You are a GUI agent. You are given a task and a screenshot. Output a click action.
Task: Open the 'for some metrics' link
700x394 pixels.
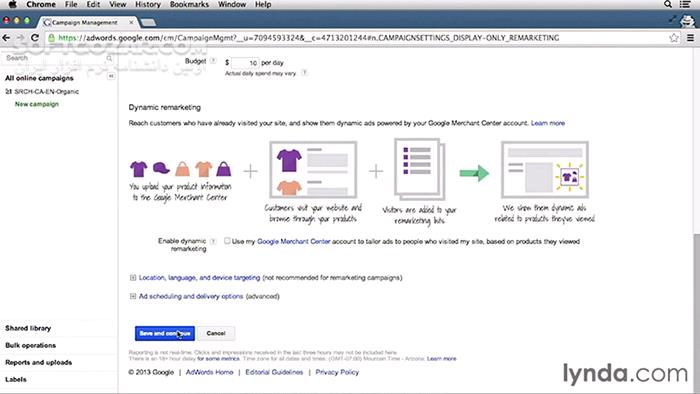tap(218, 359)
